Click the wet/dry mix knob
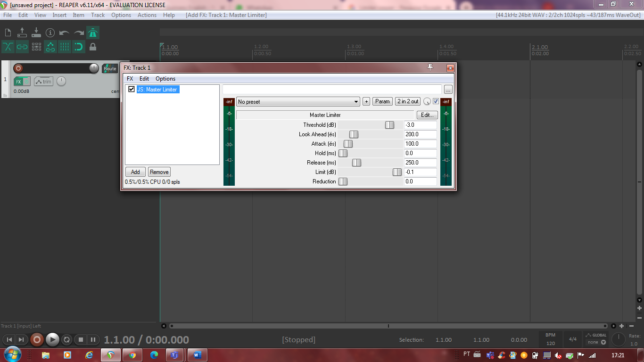The image size is (644, 362). tap(427, 101)
